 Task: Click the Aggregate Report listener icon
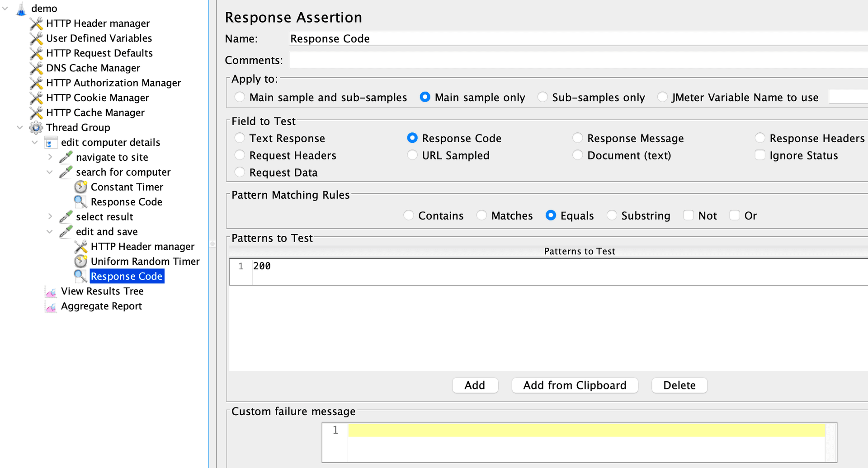point(51,306)
